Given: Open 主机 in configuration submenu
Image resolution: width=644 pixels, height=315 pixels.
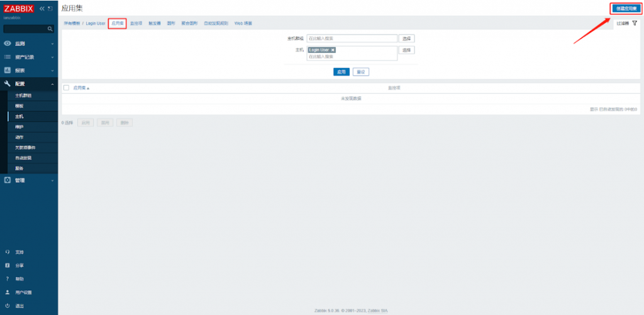Looking at the screenshot, I should [x=19, y=116].
